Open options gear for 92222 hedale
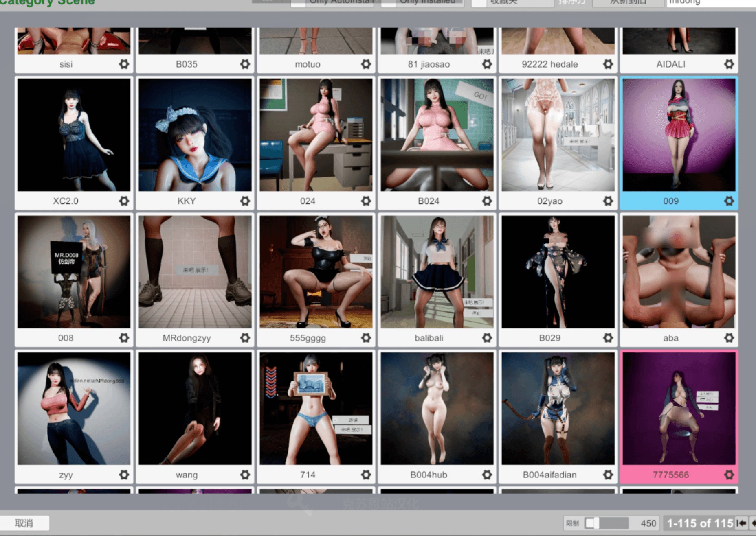Screen dimensions: 756x536 tap(608, 64)
